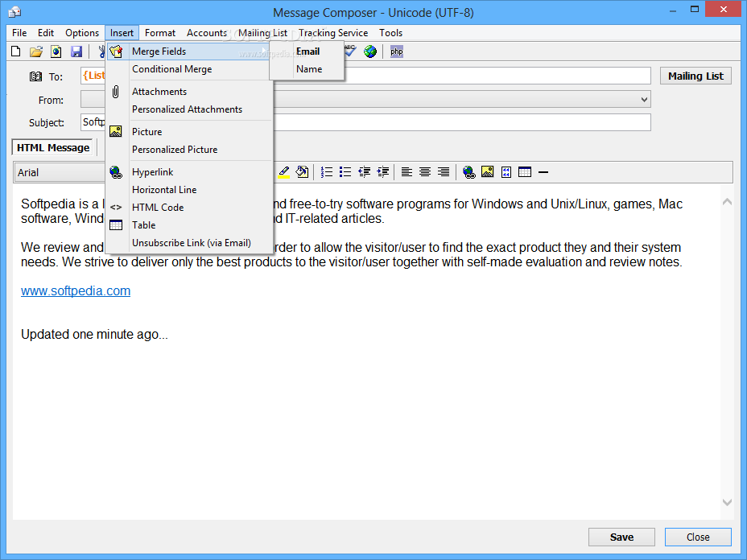Open the File menu
The width and height of the screenshot is (747, 560).
19,33
